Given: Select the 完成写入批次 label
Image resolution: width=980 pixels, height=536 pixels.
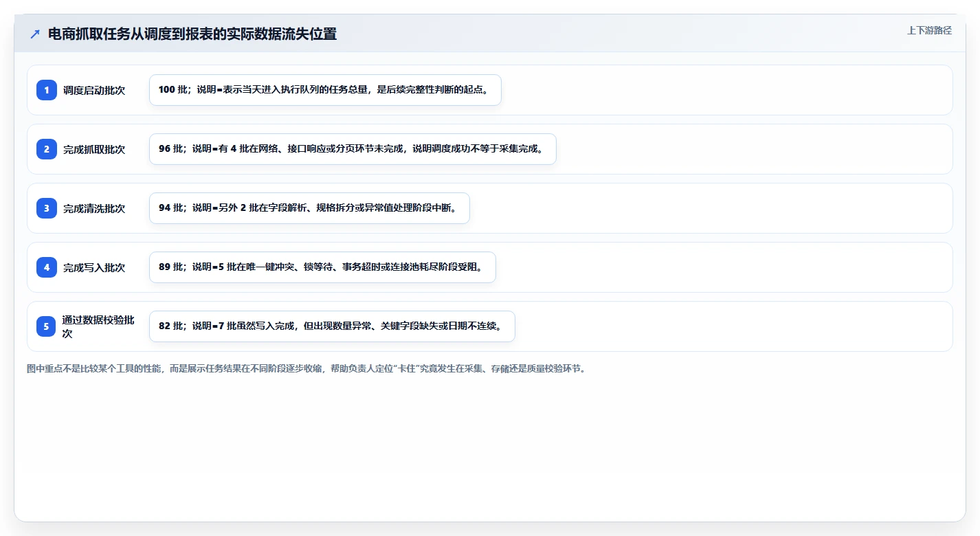Looking at the screenshot, I should coord(94,267).
